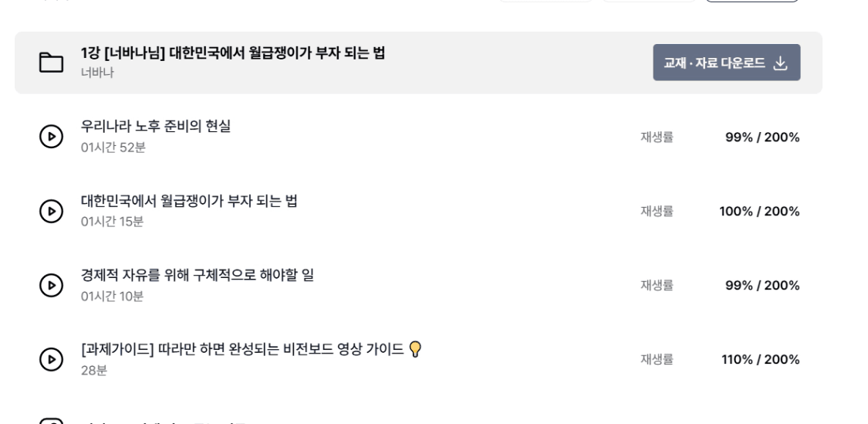Download materials via the 교재·자료 다운로드 button
868x424 pixels.
(726, 63)
